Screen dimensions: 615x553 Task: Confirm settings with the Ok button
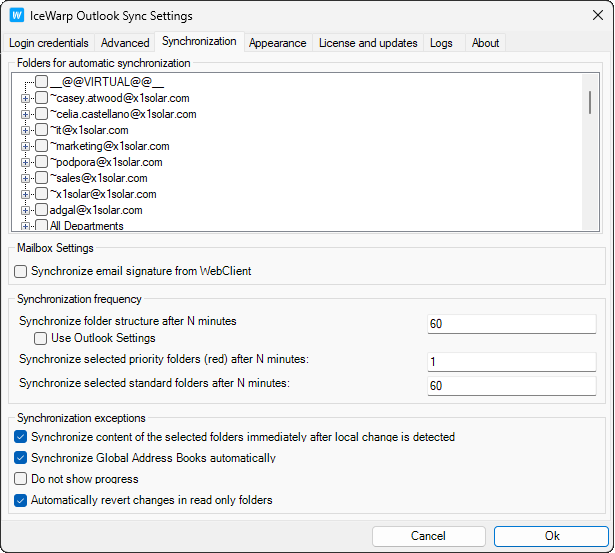pyautogui.click(x=551, y=536)
